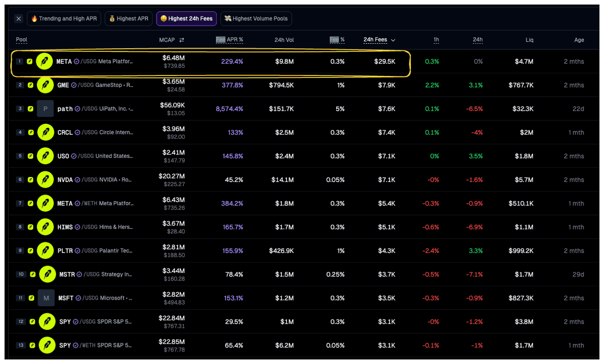Switch to the Trending and High APR tab
Viewport: 604px width, 364px height.
[x=64, y=19]
